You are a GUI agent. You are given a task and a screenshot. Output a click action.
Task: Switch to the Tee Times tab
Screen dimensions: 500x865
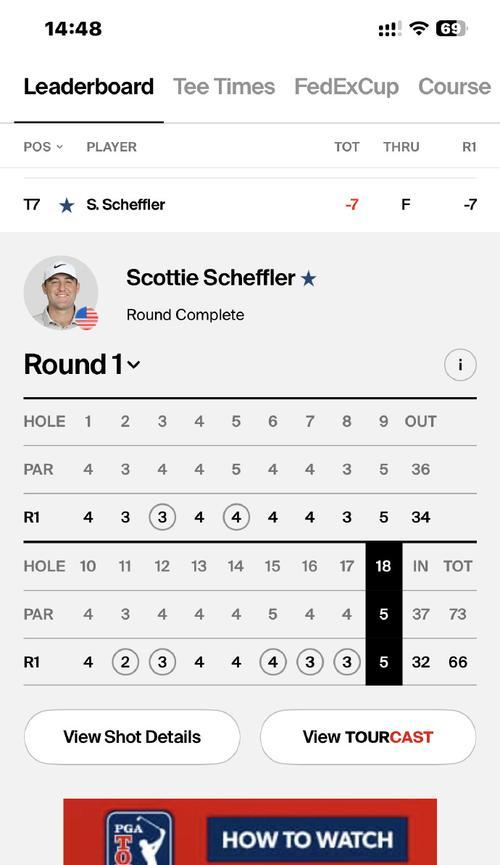(224, 87)
